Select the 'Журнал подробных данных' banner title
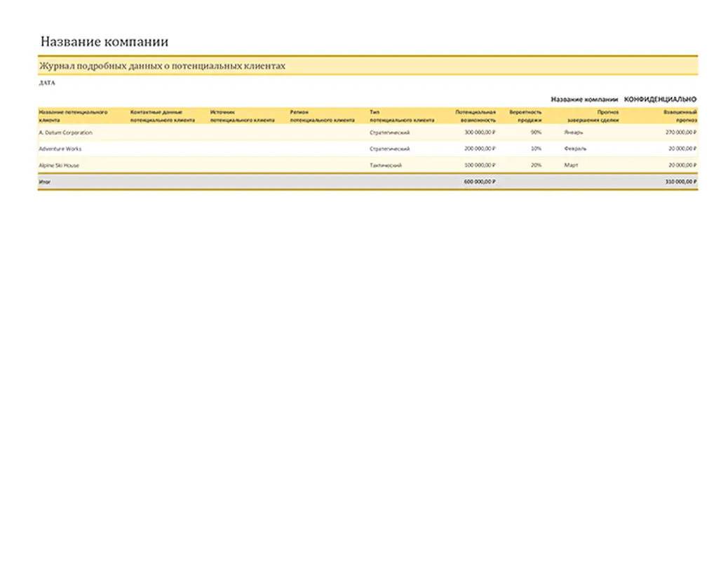The width and height of the screenshot is (728, 561). (162, 65)
